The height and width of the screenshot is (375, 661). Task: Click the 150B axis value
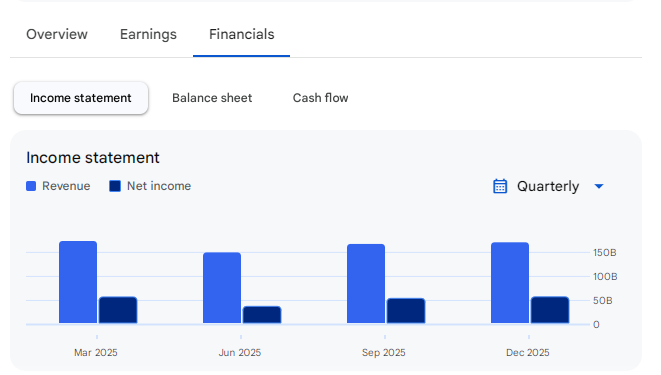point(605,253)
